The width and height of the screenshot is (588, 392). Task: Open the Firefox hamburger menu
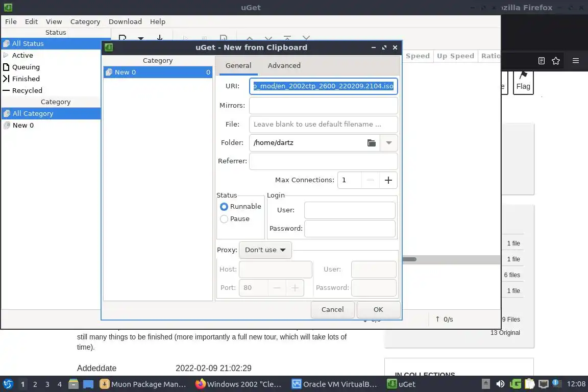pyautogui.click(x=576, y=61)
